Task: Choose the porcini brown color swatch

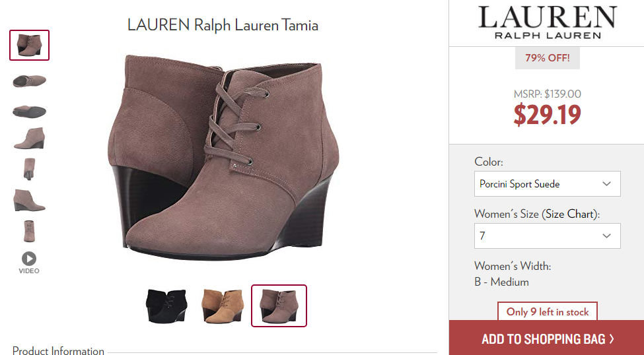Action: (279, 306)
